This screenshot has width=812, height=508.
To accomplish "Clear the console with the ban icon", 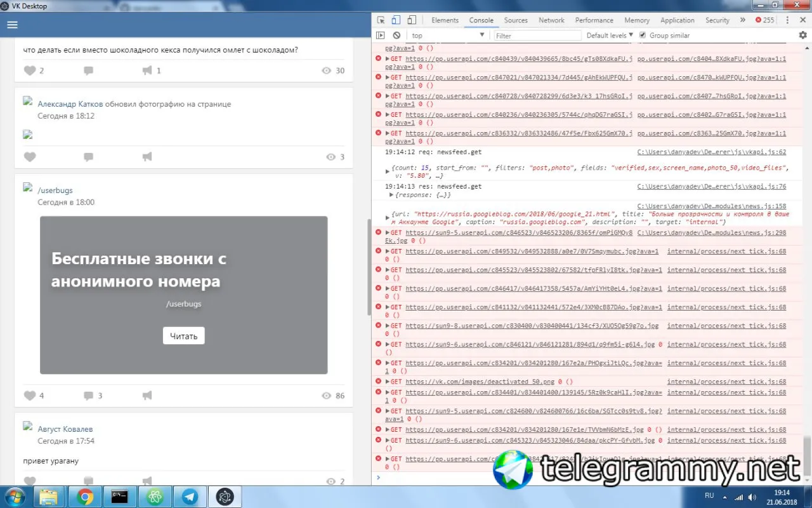I will tap(396, 36).
